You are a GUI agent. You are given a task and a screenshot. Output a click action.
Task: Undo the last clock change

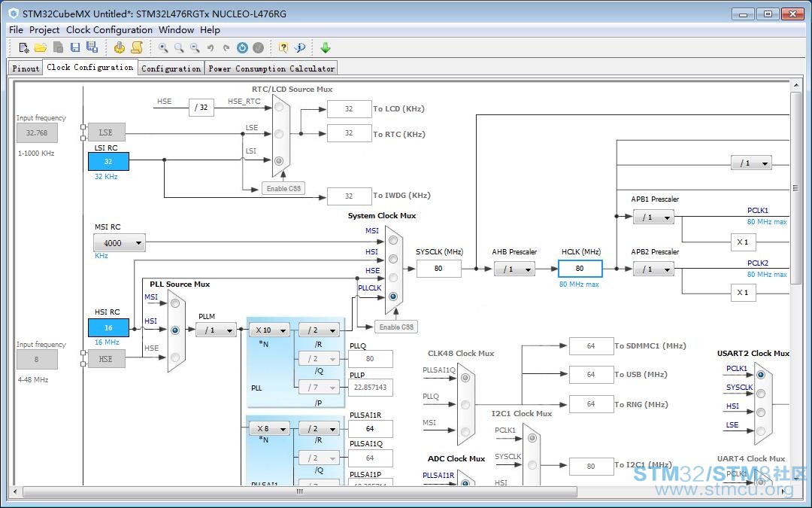click(x=211, y=47)
